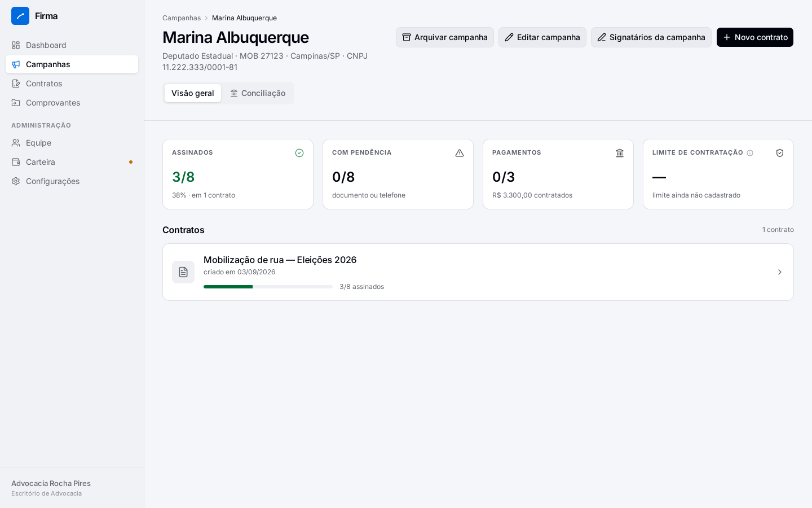Open Carteira in the sidebar
Viewport: 812px width, 508px height.
[x=72, y=162]
